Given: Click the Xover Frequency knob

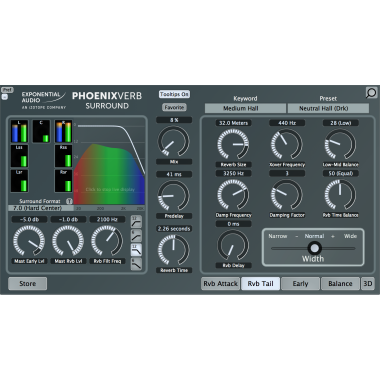Looking at the screenshot, I should (x=287, y=144).
